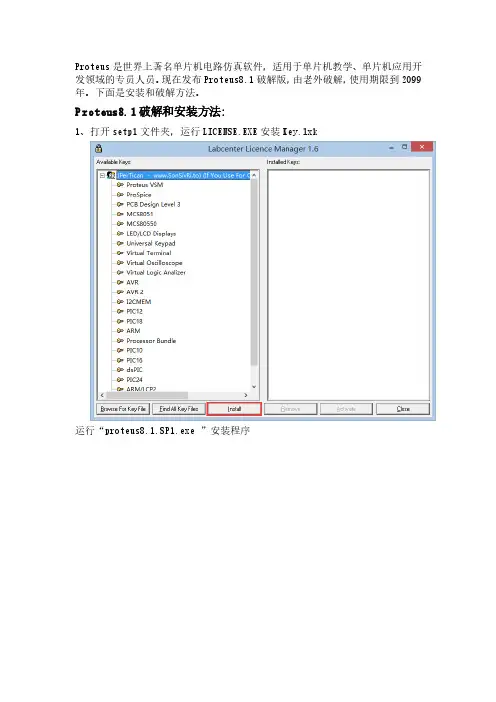The width and height of the screenshot is (496, 702).
Task: Collapse the root key tree node
Action: click(x=102, y=176)
